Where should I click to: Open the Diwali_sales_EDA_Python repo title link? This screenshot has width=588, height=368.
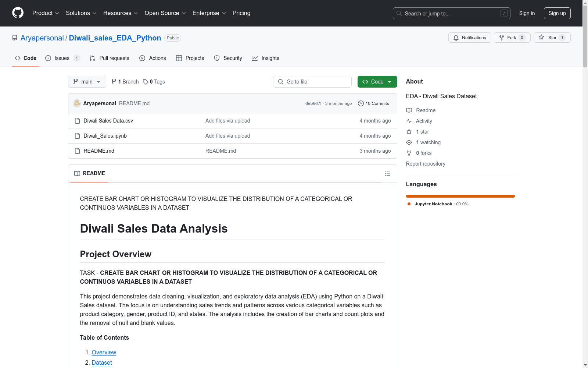pos(115,38)
